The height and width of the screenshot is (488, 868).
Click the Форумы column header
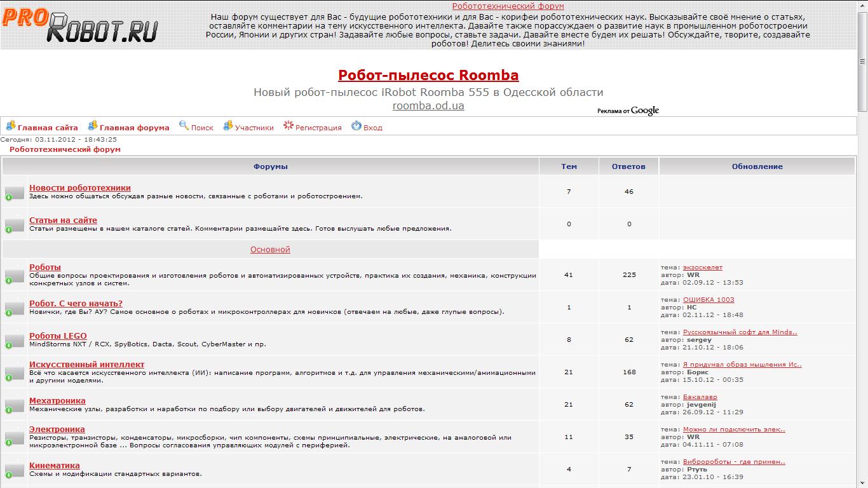click(271, 166)
